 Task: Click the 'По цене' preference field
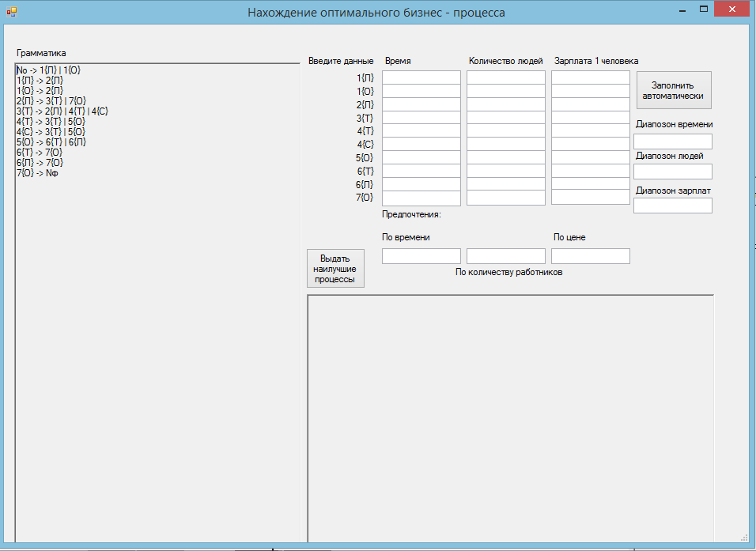click(x=590, y=256)
